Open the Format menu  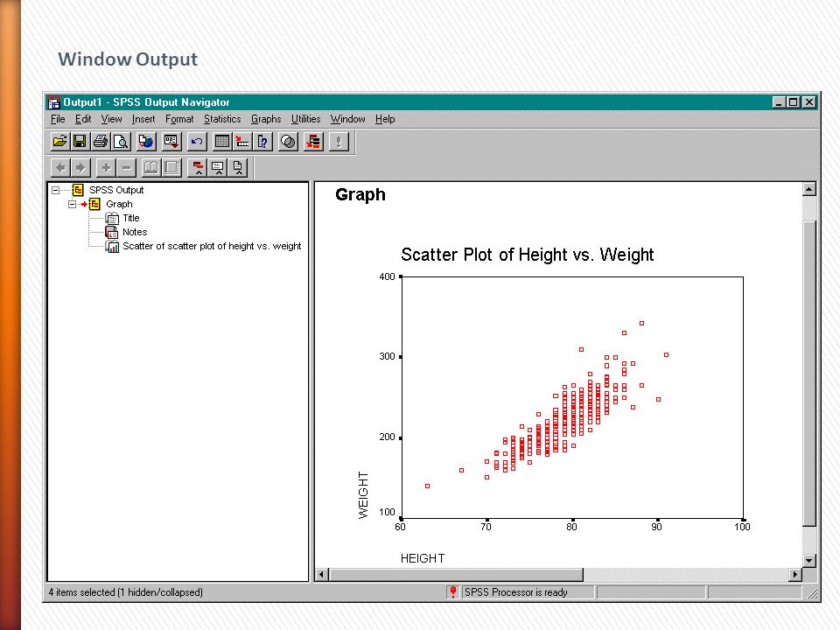[179, 119]
